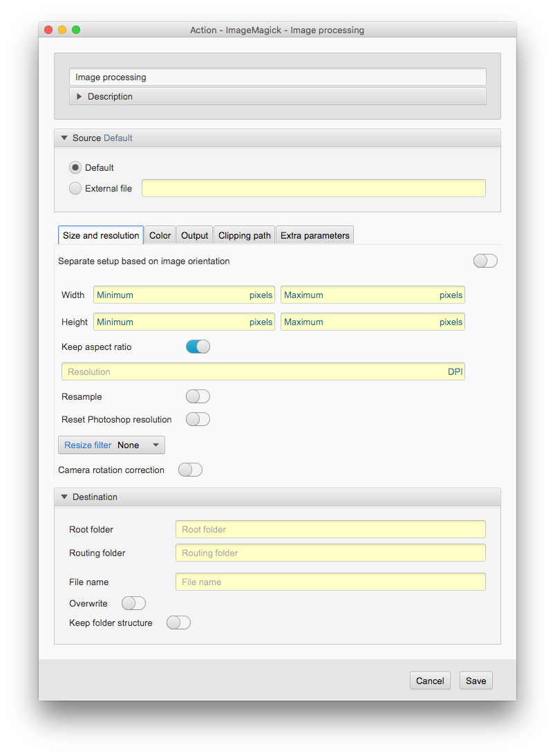
Task: Click the 'Reset Photoshop resolution' label
Action: tap(117, 419)
